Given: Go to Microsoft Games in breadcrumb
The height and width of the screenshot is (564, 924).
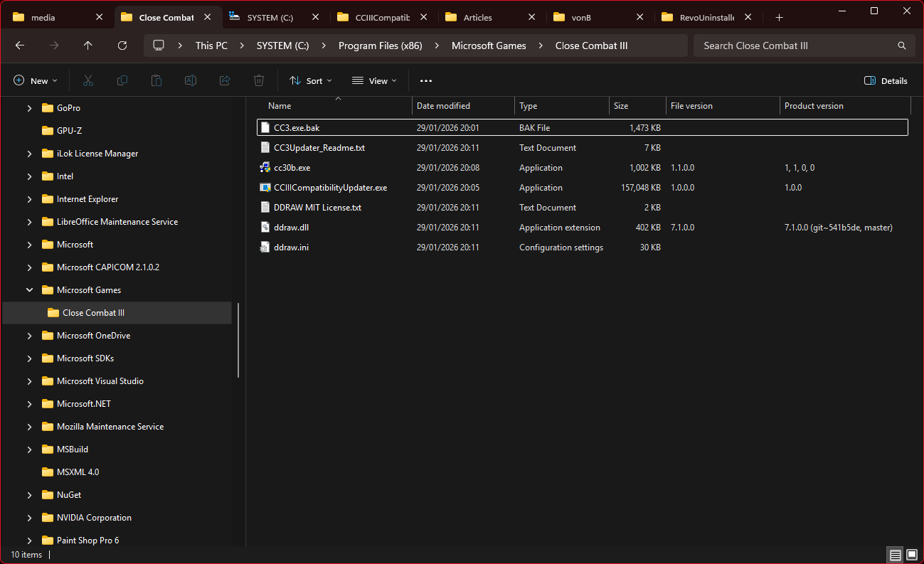Looking at the screenshot, I should click(489, 46).
